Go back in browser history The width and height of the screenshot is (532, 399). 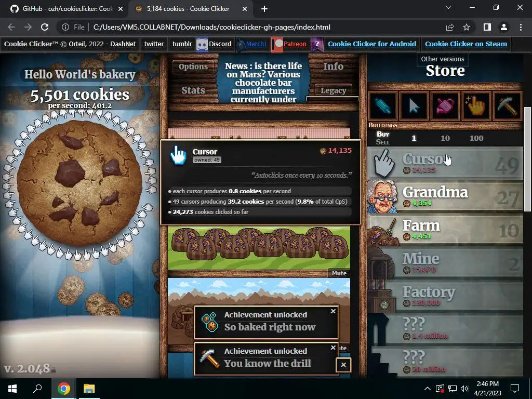[x=11, y=27]
